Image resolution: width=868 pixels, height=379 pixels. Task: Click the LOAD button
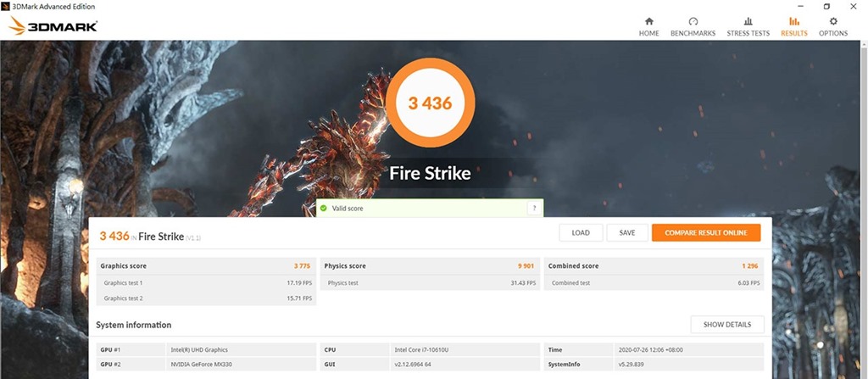click(581, 232)
